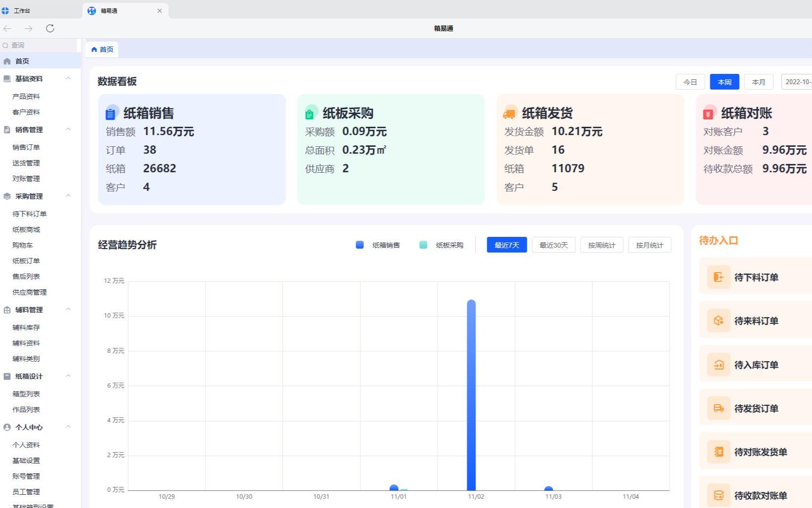The width and height of the screenshot is (812, 508).
Task: Switch chart to 按周统计
Action: click(x=602, y=245)
